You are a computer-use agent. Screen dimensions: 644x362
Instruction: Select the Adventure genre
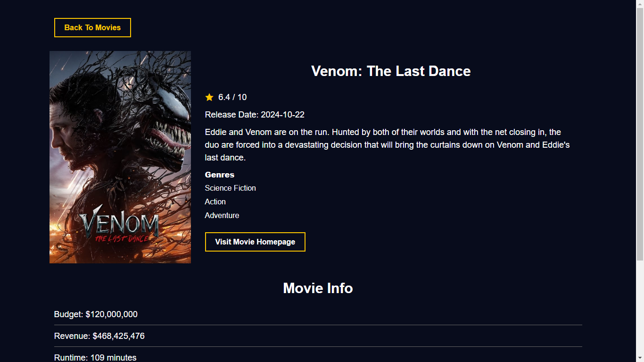click(x=222, y=215)
